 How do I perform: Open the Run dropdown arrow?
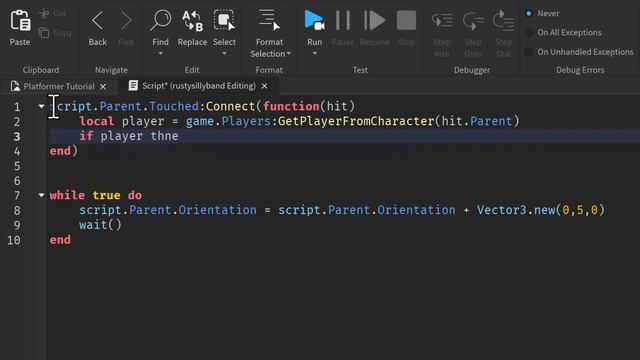314,53
